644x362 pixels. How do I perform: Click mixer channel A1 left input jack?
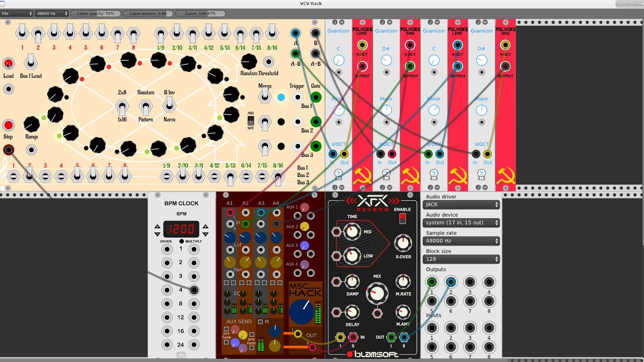pyautogui.click(x=230, y=213)
